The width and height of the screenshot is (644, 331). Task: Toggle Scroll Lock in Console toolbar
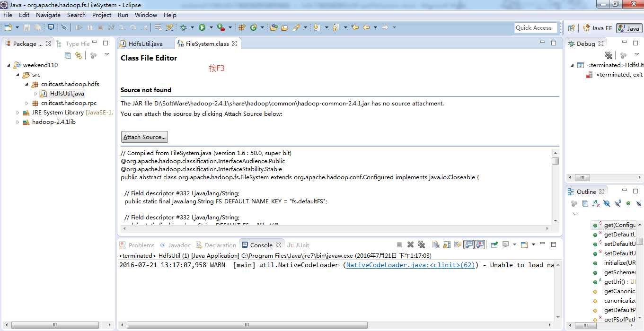tap(447, 244)
